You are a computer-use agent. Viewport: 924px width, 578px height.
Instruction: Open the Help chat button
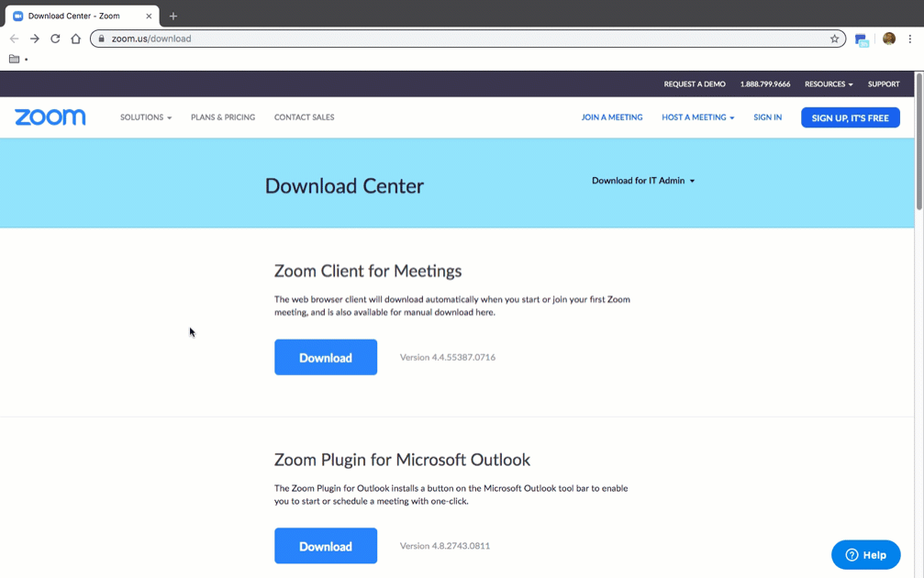(865, 555)
